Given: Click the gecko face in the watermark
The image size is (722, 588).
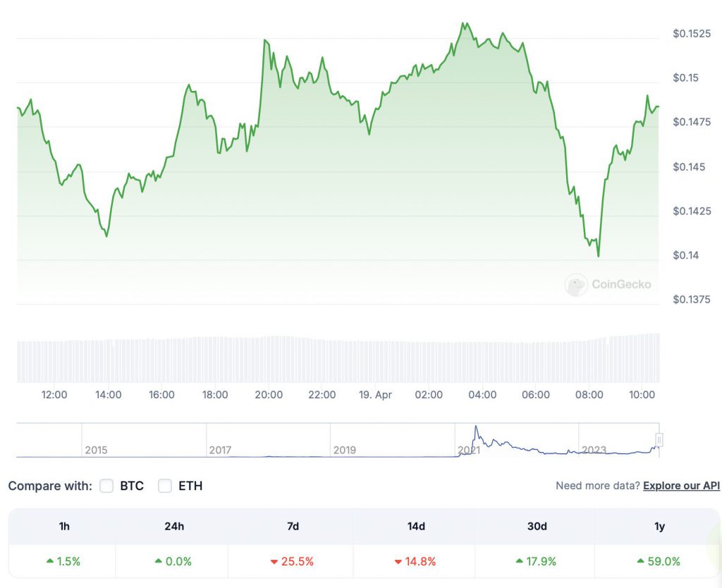Looking at the screenshot, I should pos(576,285).
